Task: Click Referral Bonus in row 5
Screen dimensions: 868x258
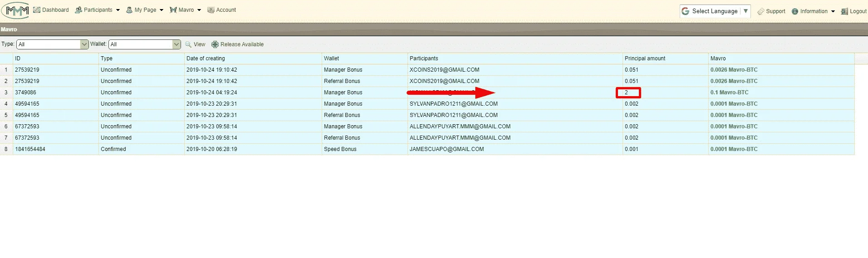Action: coord(342,115)
